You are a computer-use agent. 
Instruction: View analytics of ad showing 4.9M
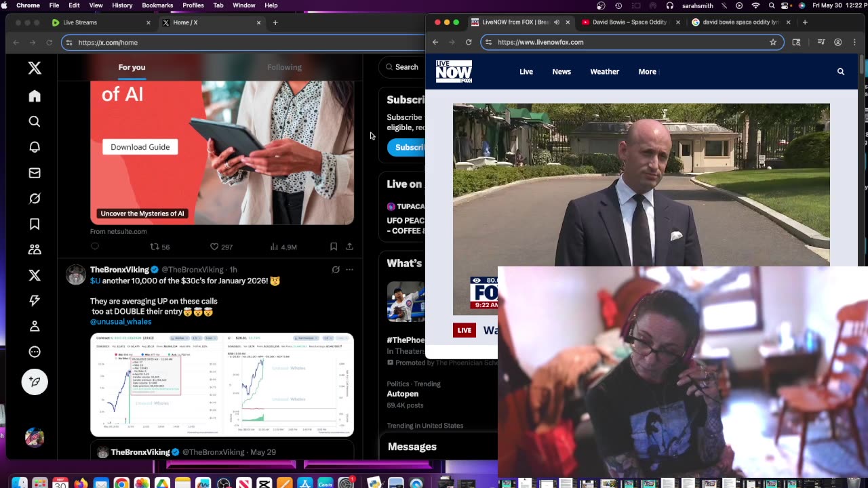coord(283,247)
